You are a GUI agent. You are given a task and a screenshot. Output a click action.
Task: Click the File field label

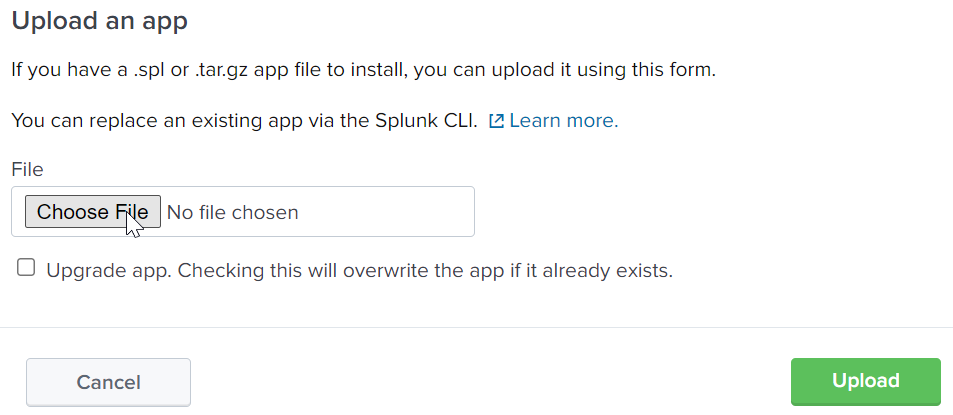27,170
